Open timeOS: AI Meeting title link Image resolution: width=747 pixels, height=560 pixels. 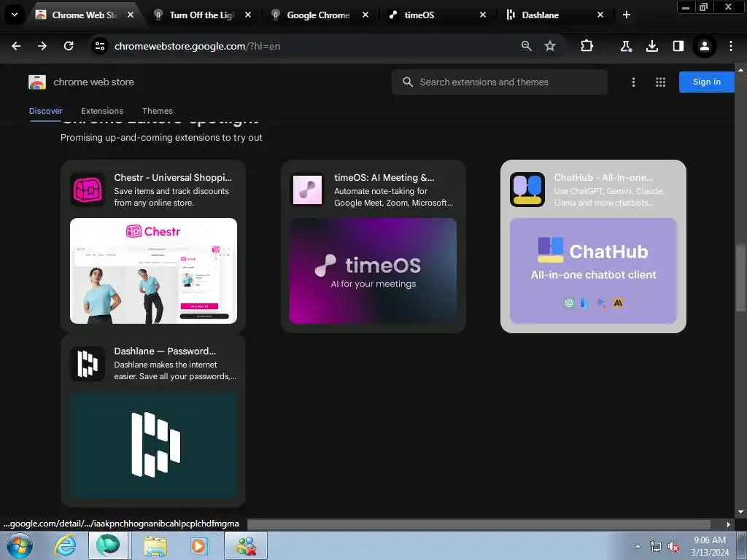point(384,178)
